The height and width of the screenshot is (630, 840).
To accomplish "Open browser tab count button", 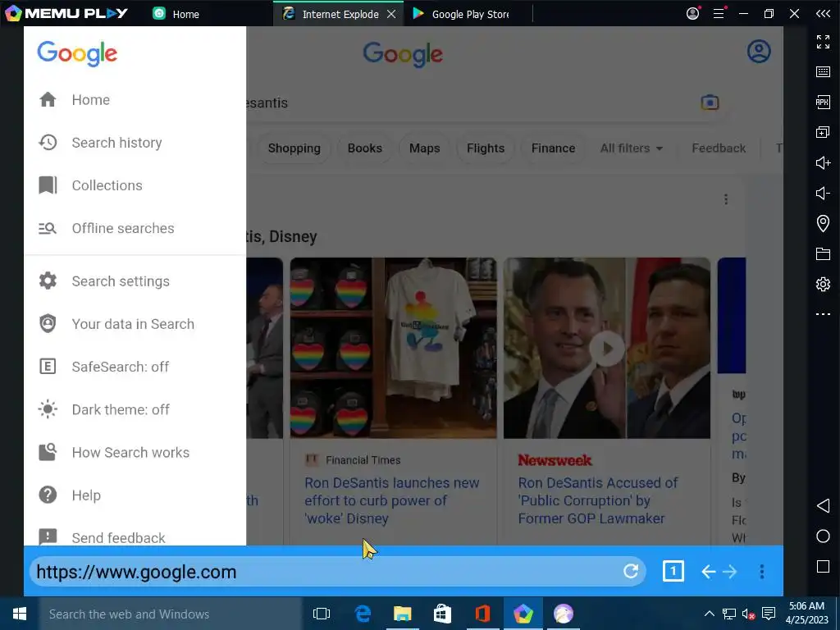I will coord(673,571).
